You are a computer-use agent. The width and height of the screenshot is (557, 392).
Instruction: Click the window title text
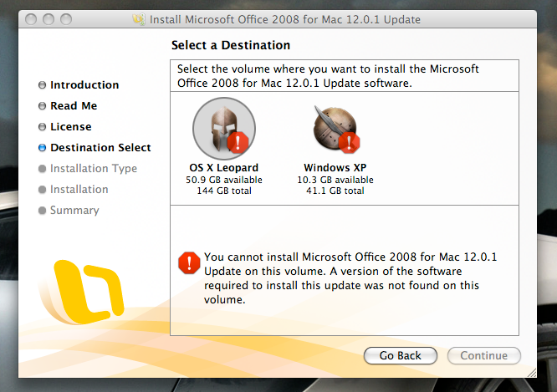click(x=285, y=19)
